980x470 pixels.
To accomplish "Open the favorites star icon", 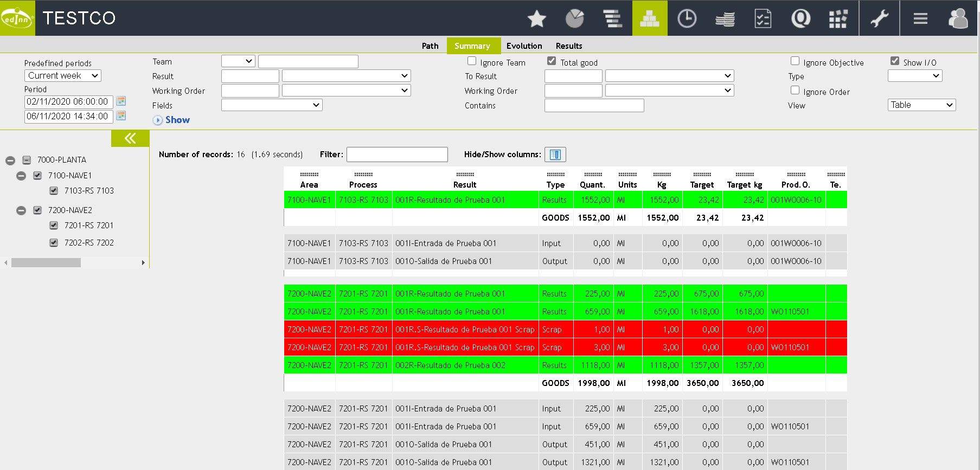I will pos(537,19).
